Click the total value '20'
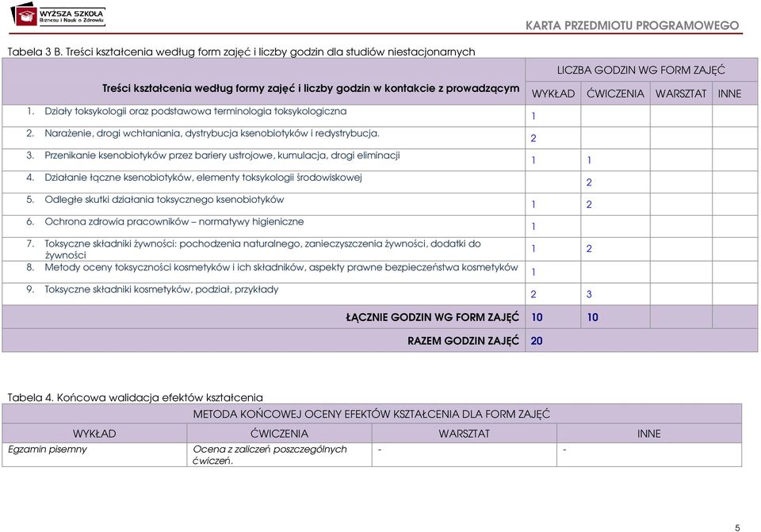 tap(537, 341)
